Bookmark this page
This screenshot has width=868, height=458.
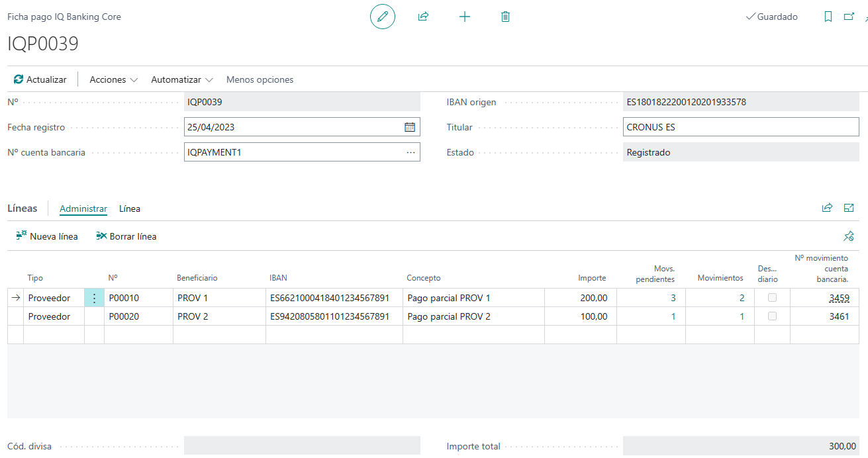828,17
